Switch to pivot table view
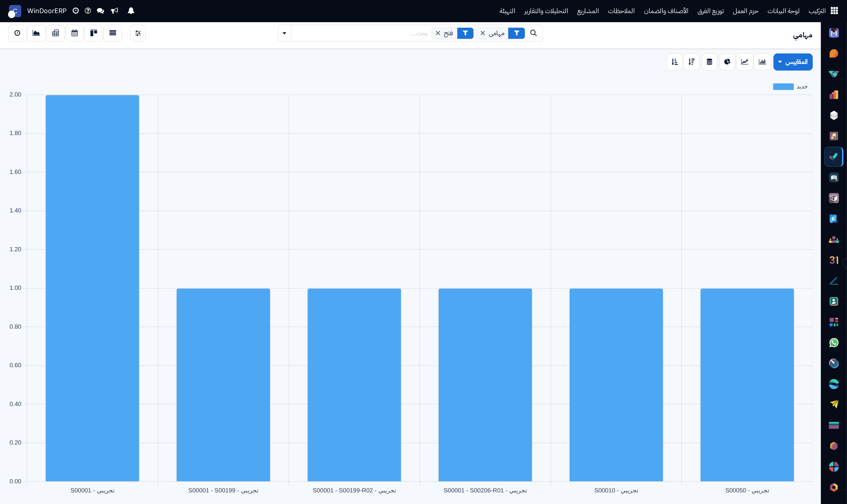 (x=55, y=33)
